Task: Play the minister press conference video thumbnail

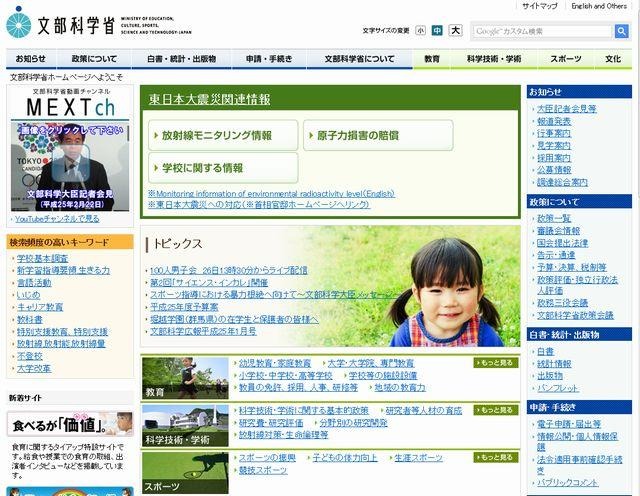Action: (70, 166)
